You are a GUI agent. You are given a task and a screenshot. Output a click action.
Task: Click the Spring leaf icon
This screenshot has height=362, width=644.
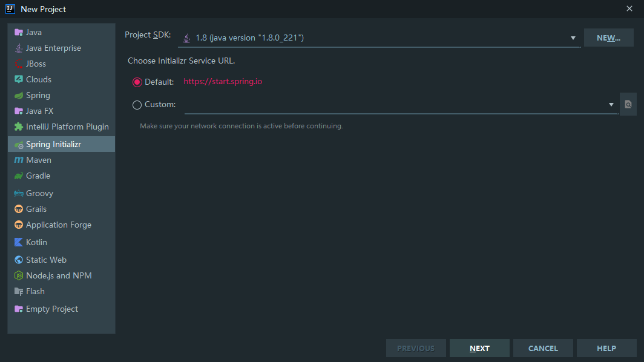click(19, 95)
